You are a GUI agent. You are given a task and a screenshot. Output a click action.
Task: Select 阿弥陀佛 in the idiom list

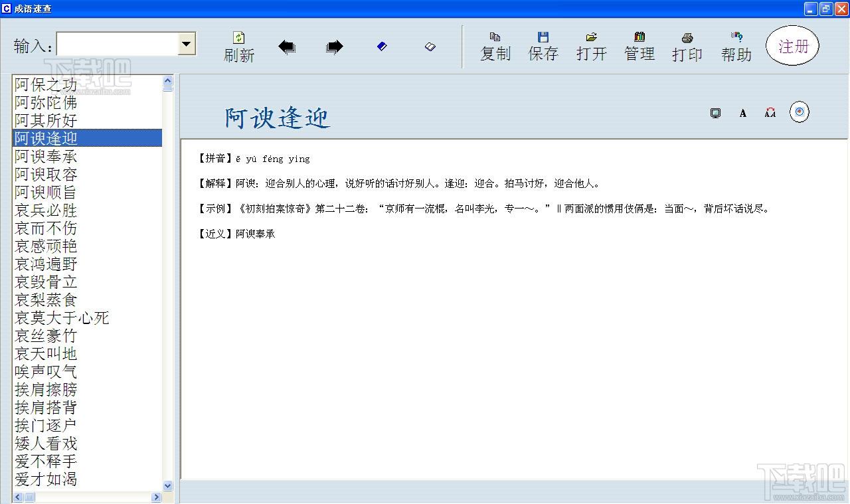(x=87, y=102)
